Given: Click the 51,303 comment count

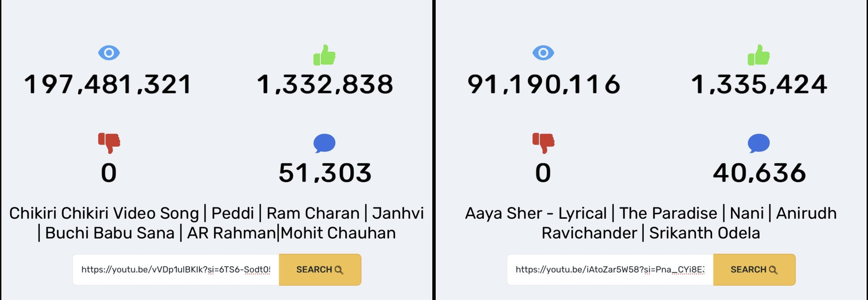Looking at the screenshot, I should point(325,173).
